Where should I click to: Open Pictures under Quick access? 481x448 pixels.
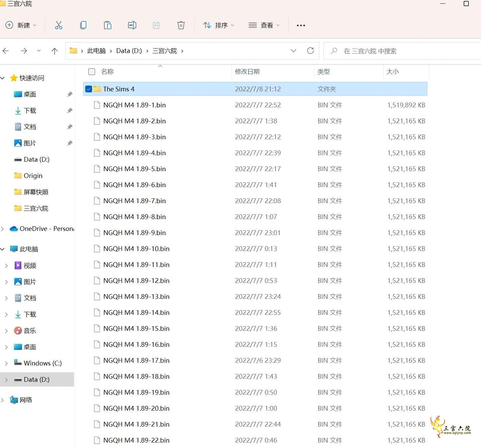point(30,143)
